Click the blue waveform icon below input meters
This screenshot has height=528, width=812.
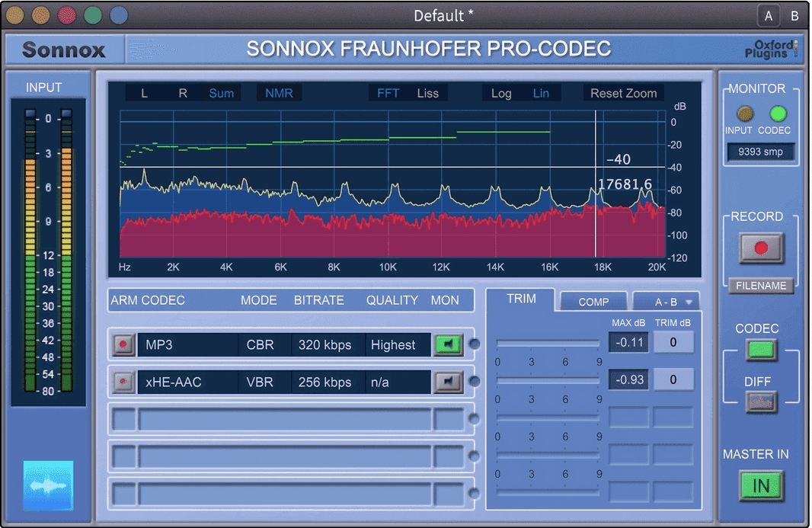(48, 485)
